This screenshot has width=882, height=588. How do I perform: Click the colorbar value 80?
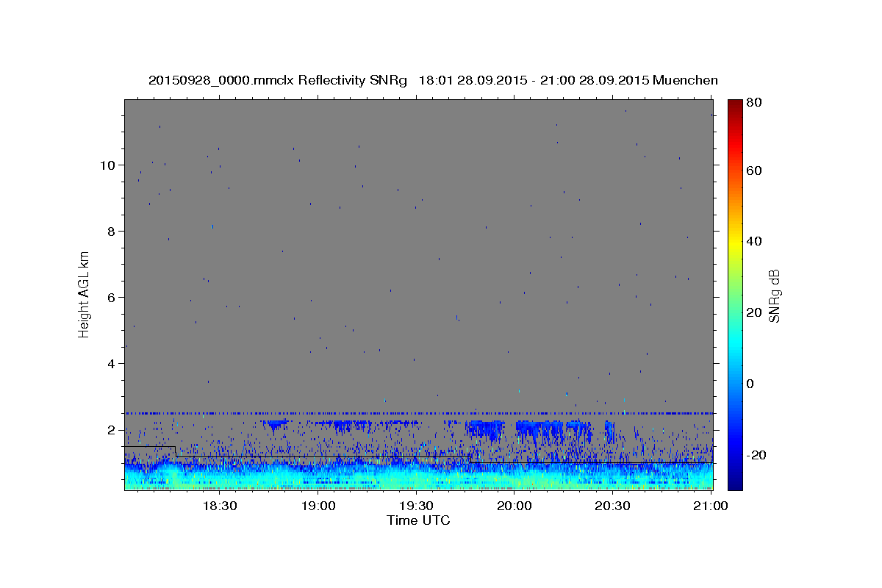click(756, 103)
